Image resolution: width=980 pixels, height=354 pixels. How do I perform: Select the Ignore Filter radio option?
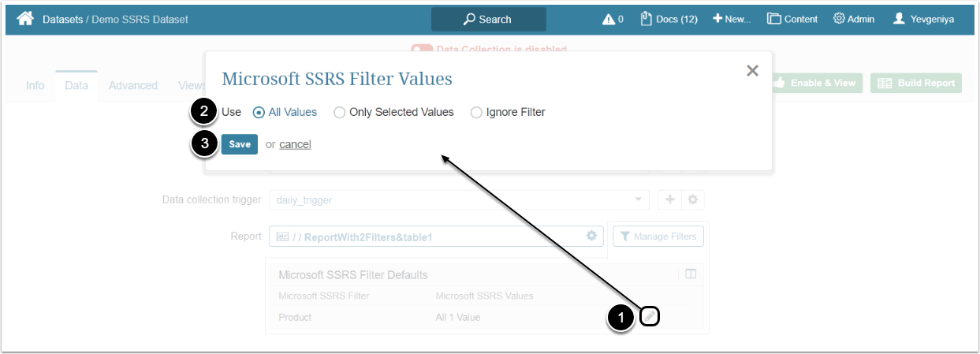(508, 112)
